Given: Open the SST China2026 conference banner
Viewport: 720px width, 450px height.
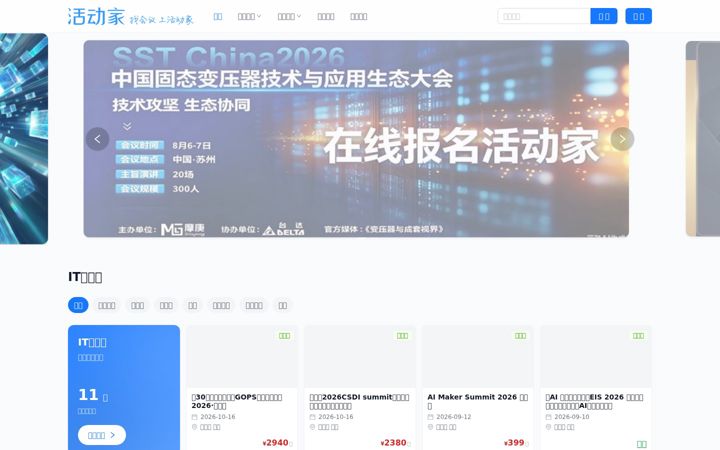Looking at the screenshot, I should pos(356,139).
